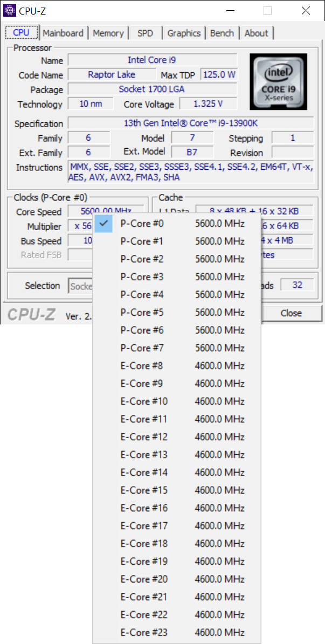
Task: Open the Graphics tab
Action: coord(184,33)
